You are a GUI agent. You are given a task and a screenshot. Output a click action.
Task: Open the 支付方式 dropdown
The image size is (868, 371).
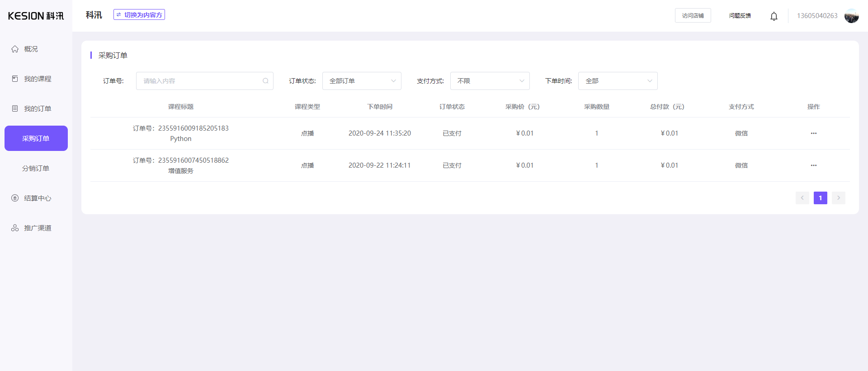pyautogui.click(x=490, y=81)
